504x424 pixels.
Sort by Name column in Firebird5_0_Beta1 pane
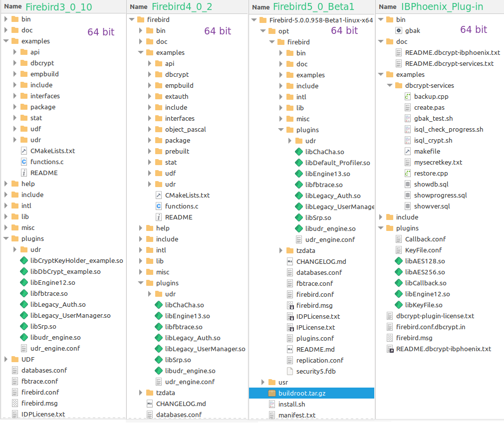click(260, 7)
